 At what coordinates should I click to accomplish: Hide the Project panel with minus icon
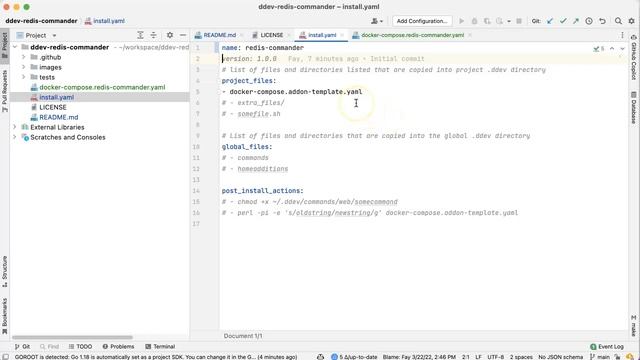(183, 35)
